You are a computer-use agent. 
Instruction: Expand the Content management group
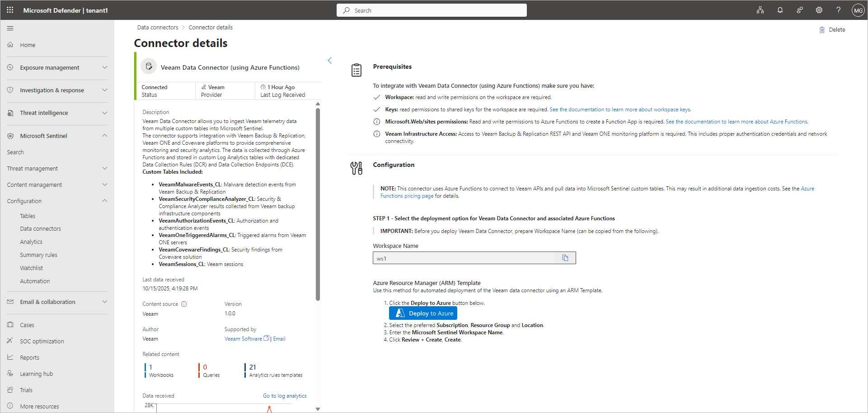click(x=105, y=185)
